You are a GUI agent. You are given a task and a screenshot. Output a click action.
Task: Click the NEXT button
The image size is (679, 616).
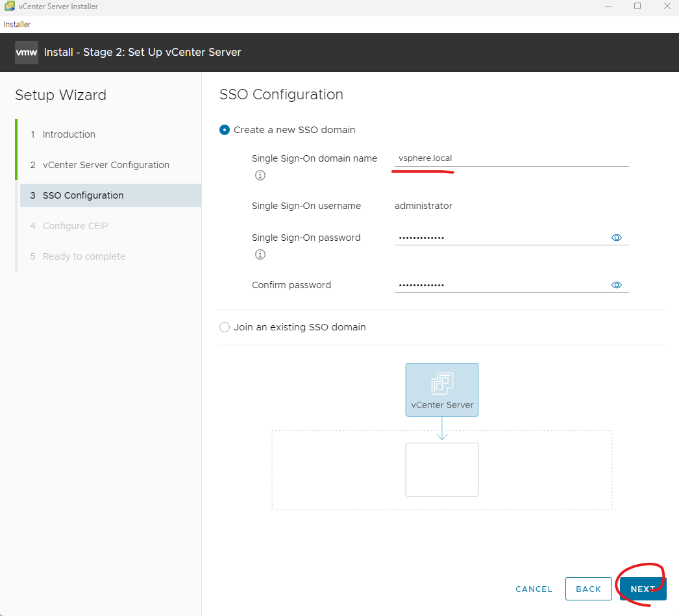(643, 589)
